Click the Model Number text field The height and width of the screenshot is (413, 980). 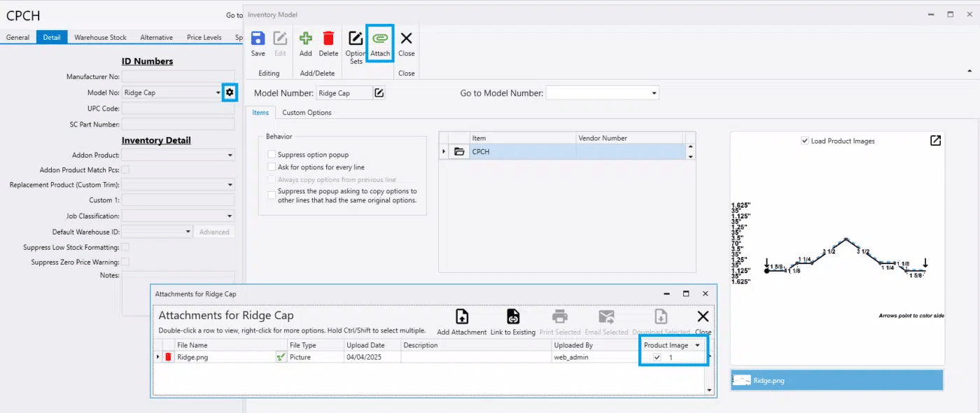(x=344, y=93)
